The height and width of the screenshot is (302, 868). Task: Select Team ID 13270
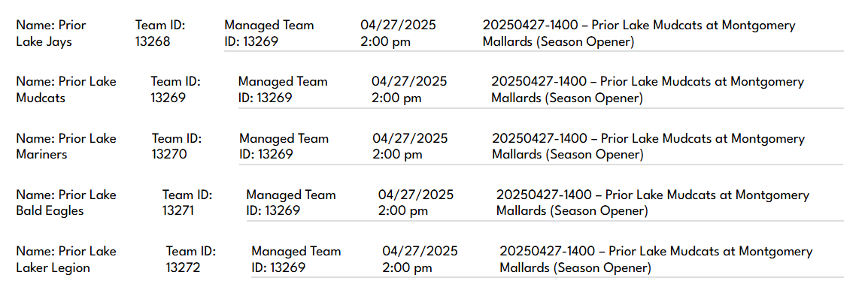point(178,146)
